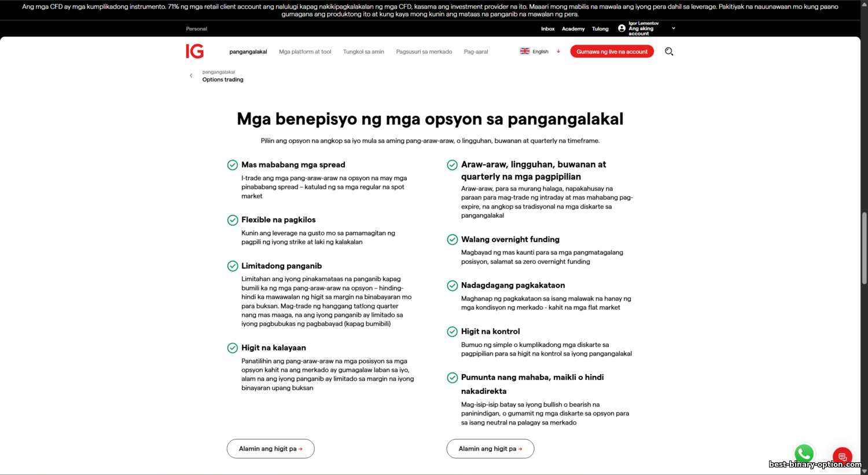Click the IG logo
The height and width of the screenshot is (475, 868).
194,52
